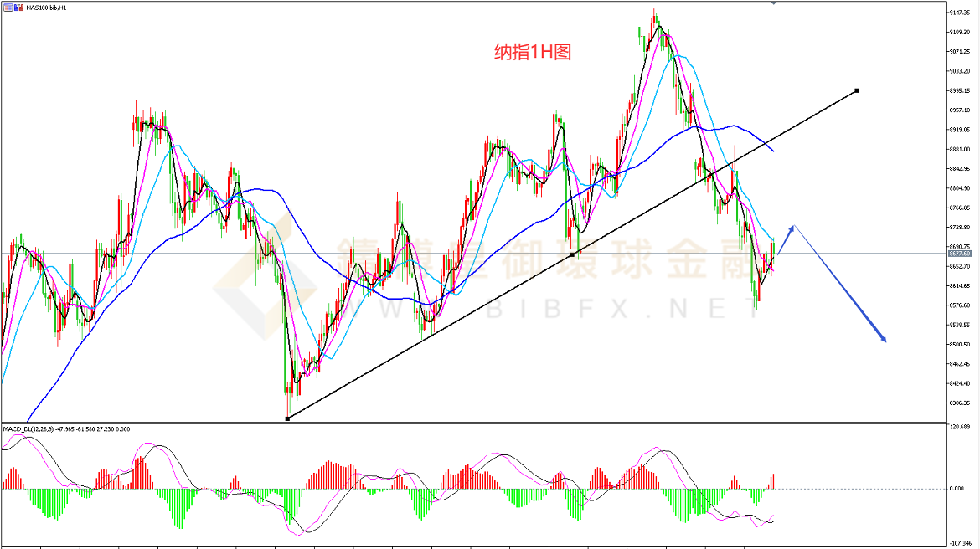Viewport: 980px width, 549px height.
Task: Select the trendline's upper-right anchor point
Action: point(857,90)
